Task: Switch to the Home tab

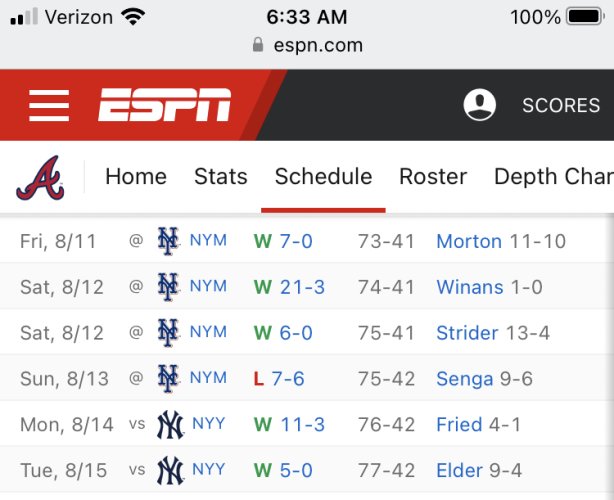Action: point(136,177)
